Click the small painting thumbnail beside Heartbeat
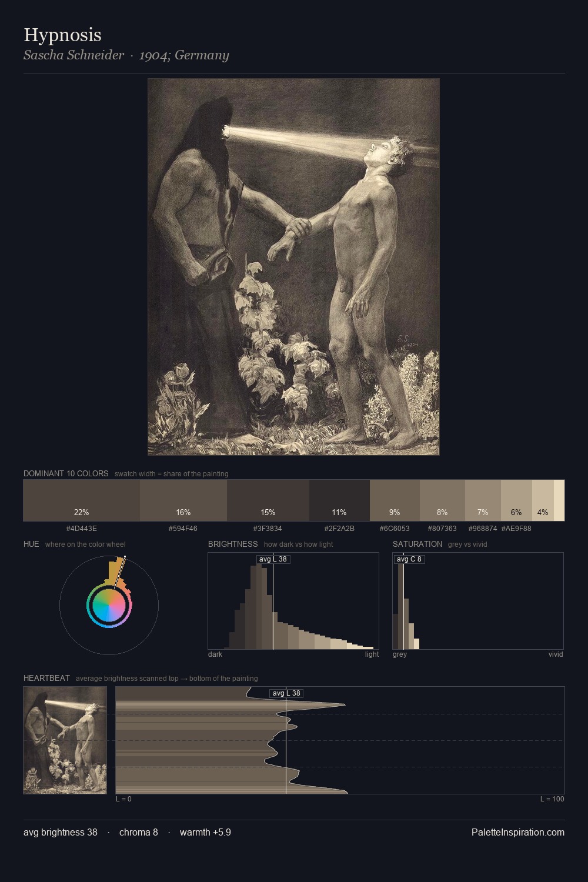 click(65, 740)
